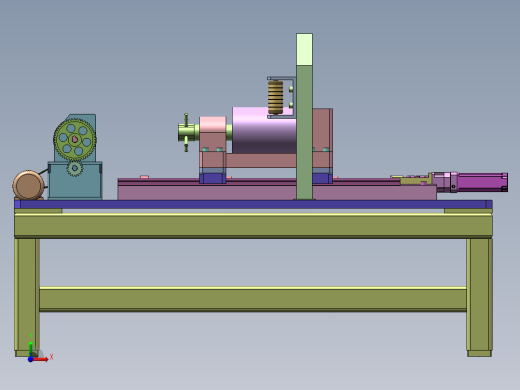Select the gold coil spring

pos(276,98)
